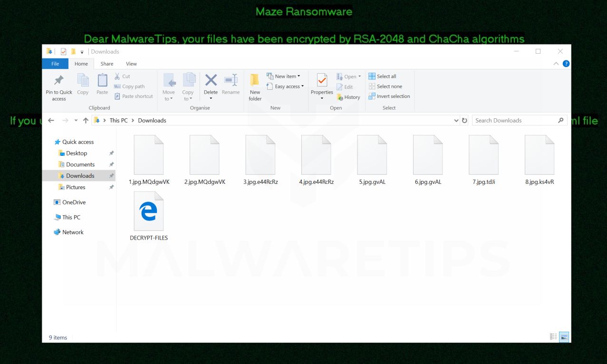Switch to Large icons view layout
This screenshot has width=607, height=364.
[x=564, y=337]
